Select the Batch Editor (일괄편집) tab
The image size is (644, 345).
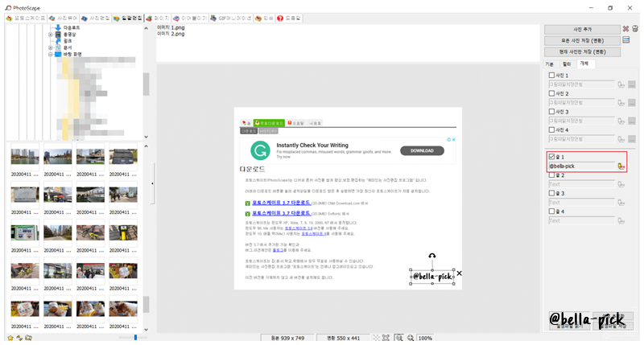128,18
